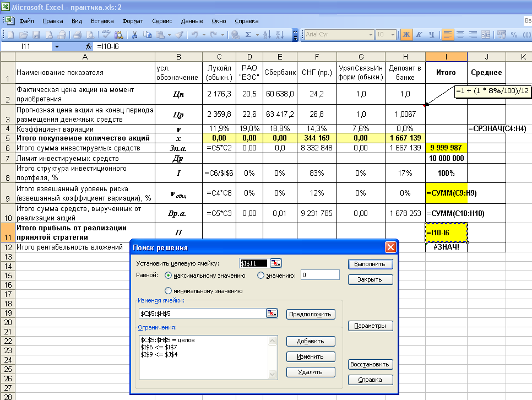
Task: Select максимальному значению radio
Action: tap(168, 275)
